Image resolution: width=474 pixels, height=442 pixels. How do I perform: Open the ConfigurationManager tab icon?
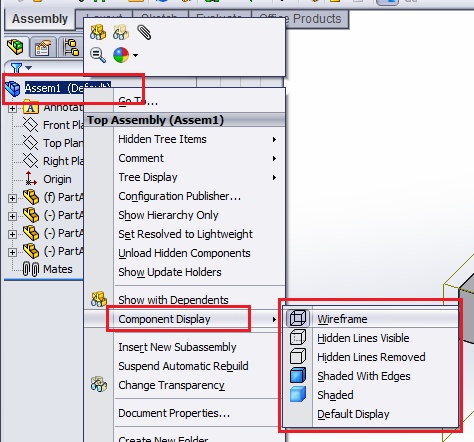click(71, 48)
